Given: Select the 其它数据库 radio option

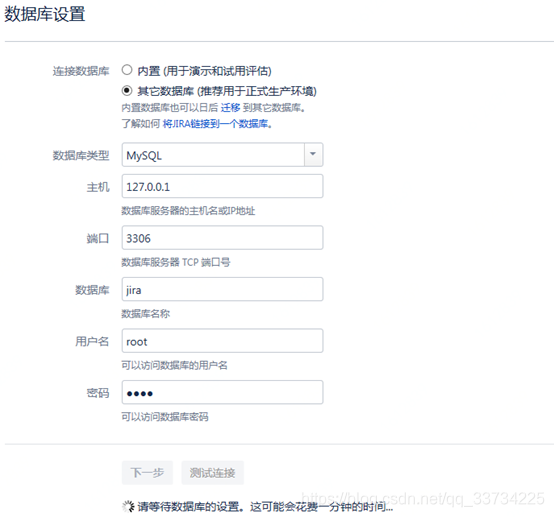Looking at the screenshot, I should (127, 90).
